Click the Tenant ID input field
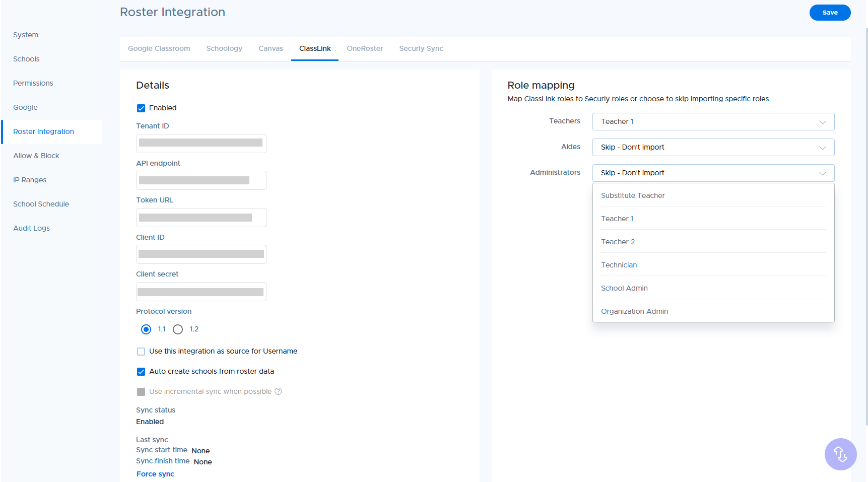The width and height of the screenshot is (868, 482). pos(202,144)
